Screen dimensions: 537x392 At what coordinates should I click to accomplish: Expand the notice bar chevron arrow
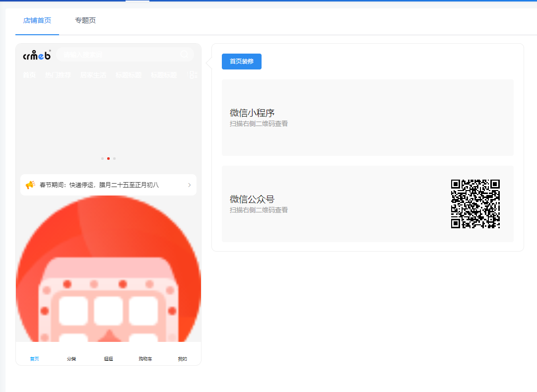click(188, 184)
